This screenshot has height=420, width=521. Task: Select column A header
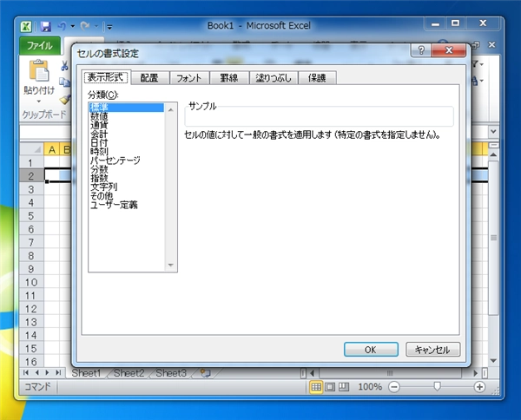[x=52, y=150]
